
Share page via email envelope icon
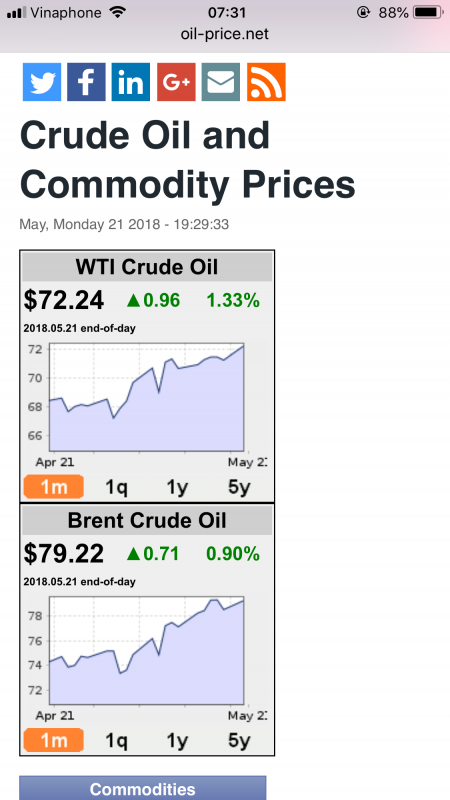click(221, 82)
